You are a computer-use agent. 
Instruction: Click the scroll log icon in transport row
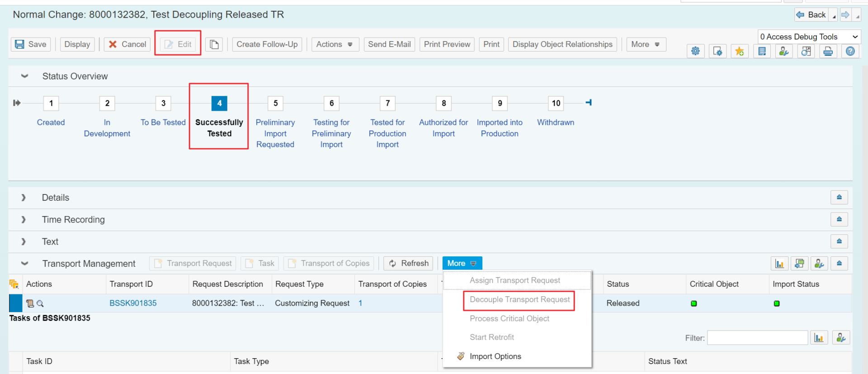[30, 303]
